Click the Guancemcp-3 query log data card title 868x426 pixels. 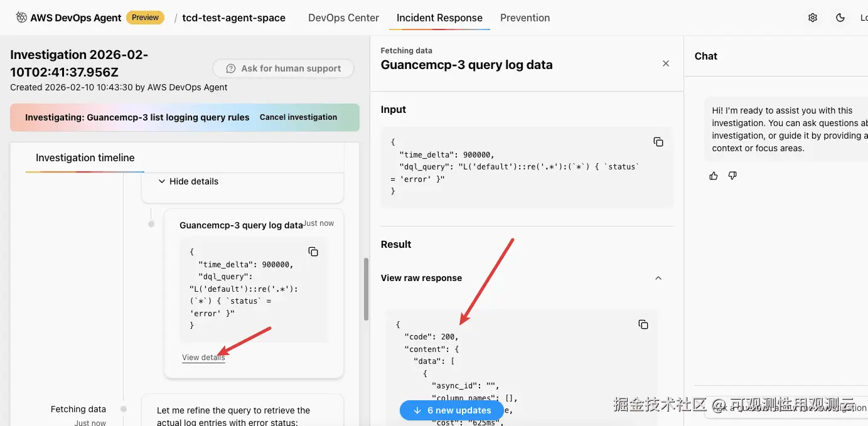click(241, 225)
